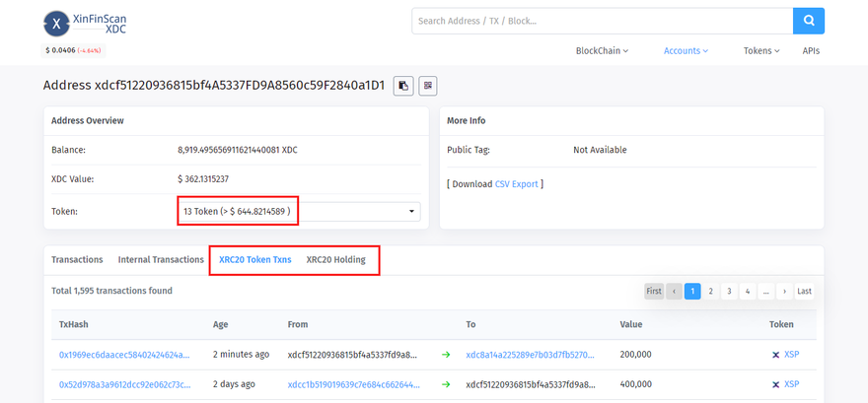This screenshot has height=403, width=868.
Task: Show the address QR code icon
Action: 427,86
